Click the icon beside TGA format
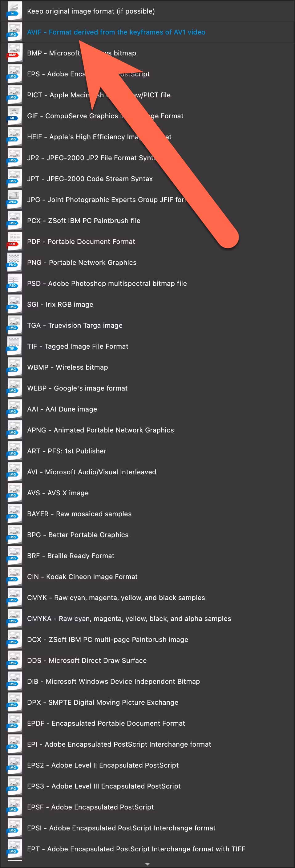Image resolution: width=295 pixels, height=868 pixels. click(14, 325)
